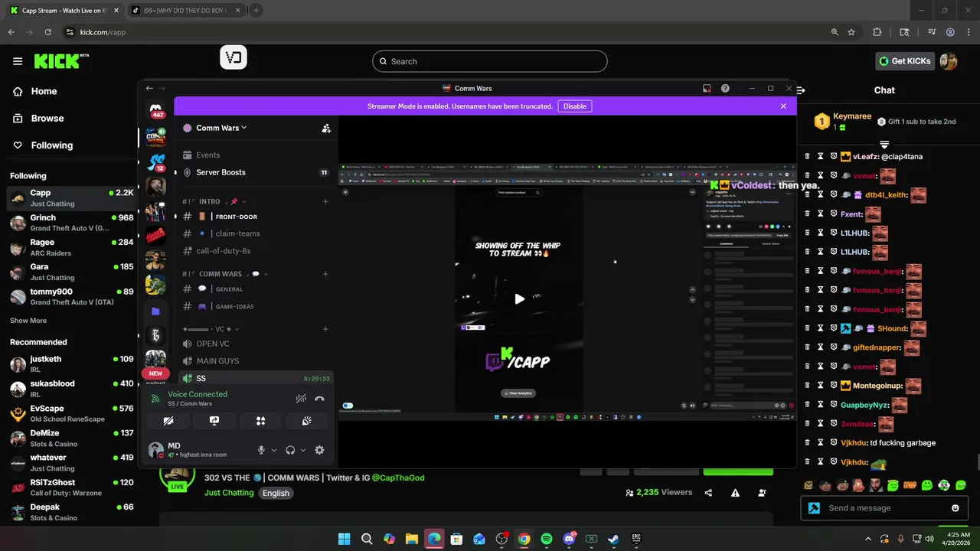This screenshot has height=551, width=980.
Task: Open Discord activities launcher button
Action: (260, 421)
